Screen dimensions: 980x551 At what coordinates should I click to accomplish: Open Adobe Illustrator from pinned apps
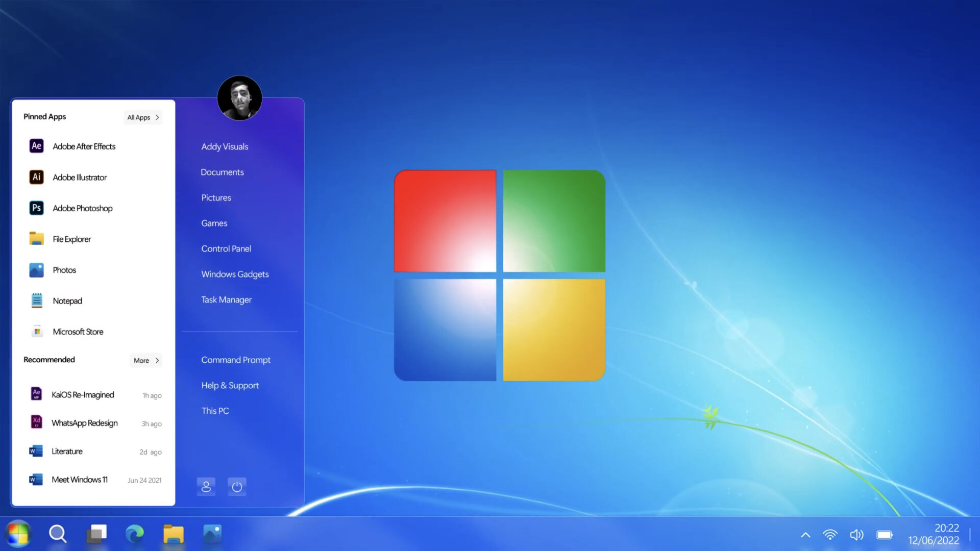coord(80,177)
